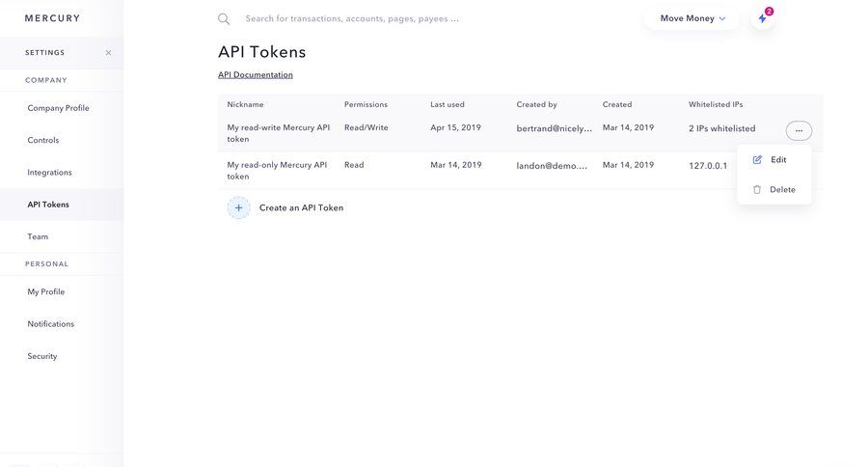868x467 pixels.
Task: Click the Whitelisted IPs column header
Action: coord(716,104)
